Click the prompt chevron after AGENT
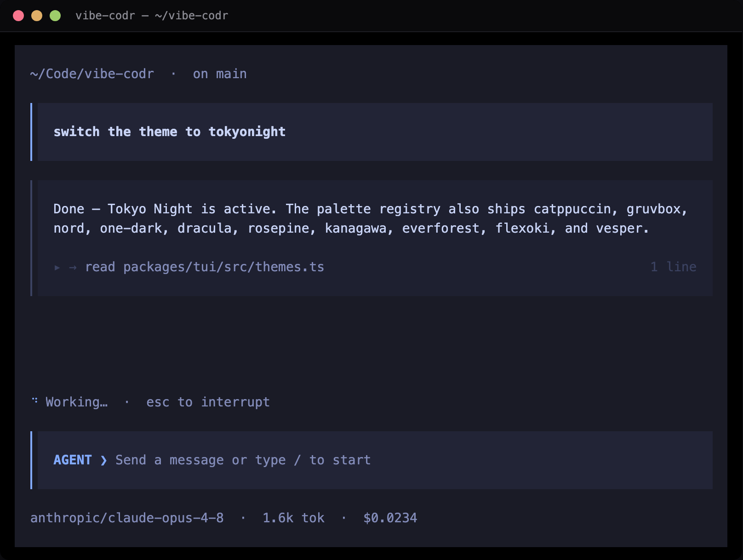This screenshot has height=560, width=743. (103, 460)
